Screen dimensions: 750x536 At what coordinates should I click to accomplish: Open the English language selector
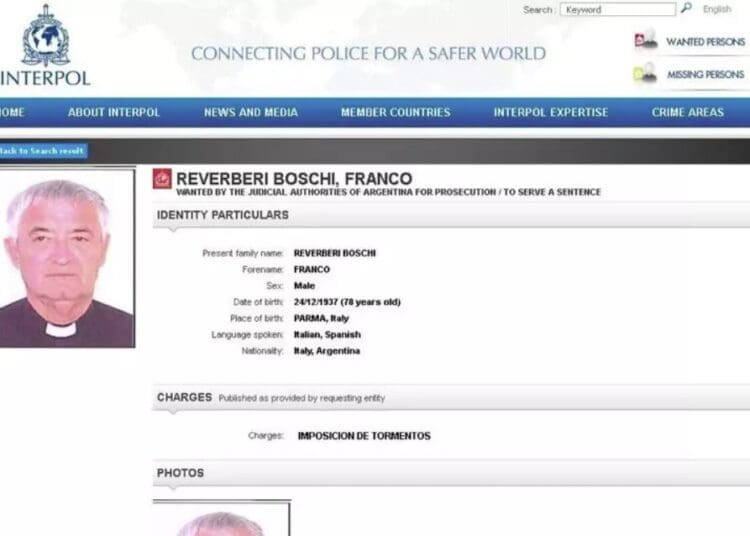click(717, 9)
